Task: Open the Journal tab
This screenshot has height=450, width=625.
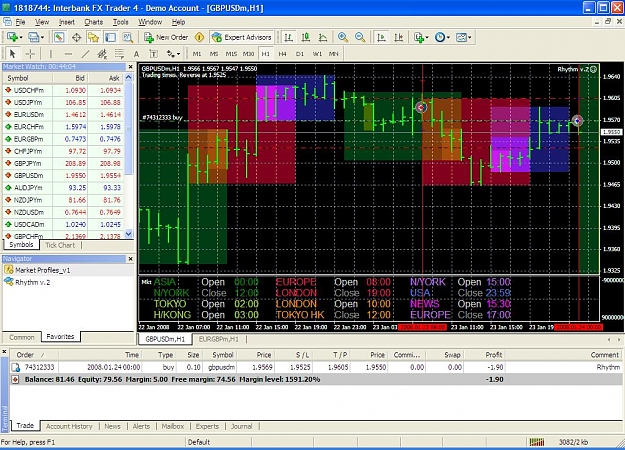Action: tap(242, 426)
